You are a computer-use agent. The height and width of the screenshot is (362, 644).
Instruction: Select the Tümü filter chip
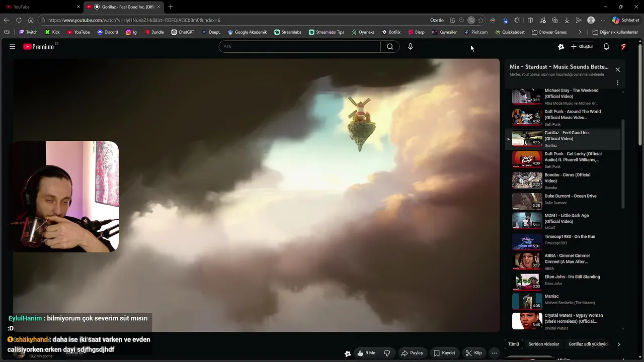pos(513,344)
